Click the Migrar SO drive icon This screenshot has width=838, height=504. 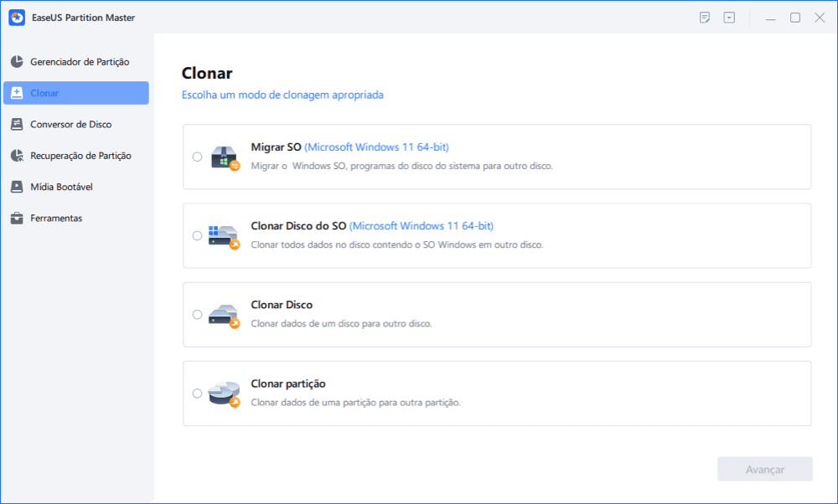pos(225,158)
